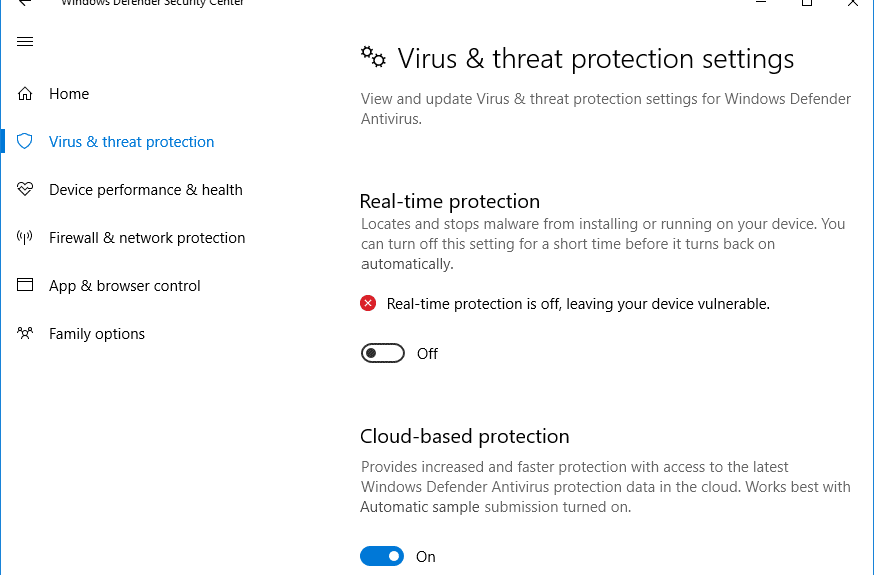Click the Real-time protection section heading
Image resolution: width=874 pixels, height=575 pixels.
click(450, 201)
